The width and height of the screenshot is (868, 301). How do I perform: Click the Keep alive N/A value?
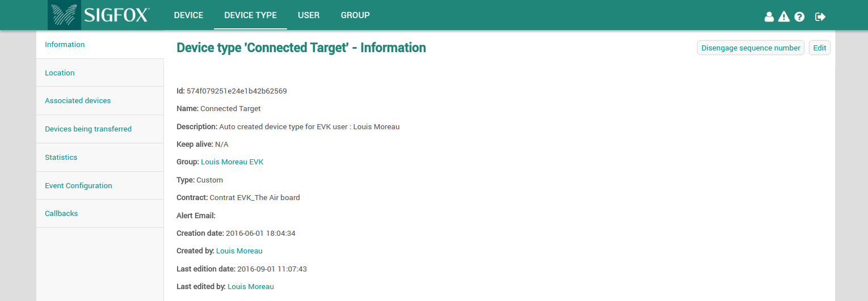pos(221,145)
